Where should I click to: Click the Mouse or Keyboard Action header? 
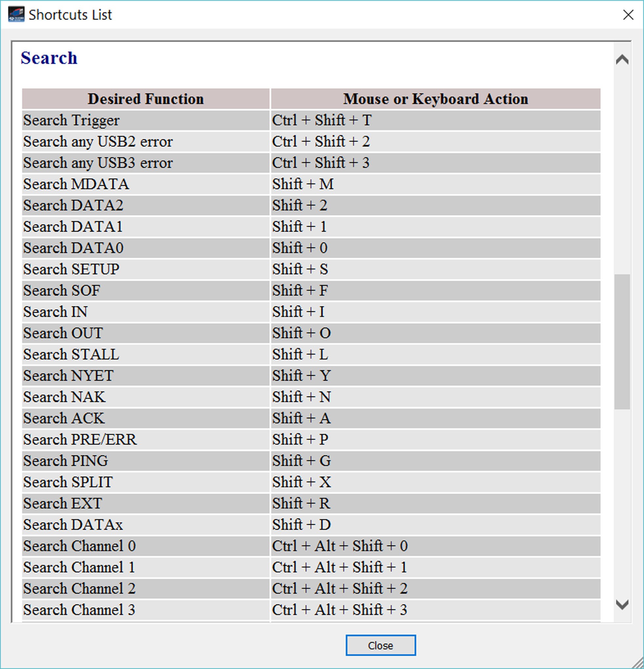436,99
